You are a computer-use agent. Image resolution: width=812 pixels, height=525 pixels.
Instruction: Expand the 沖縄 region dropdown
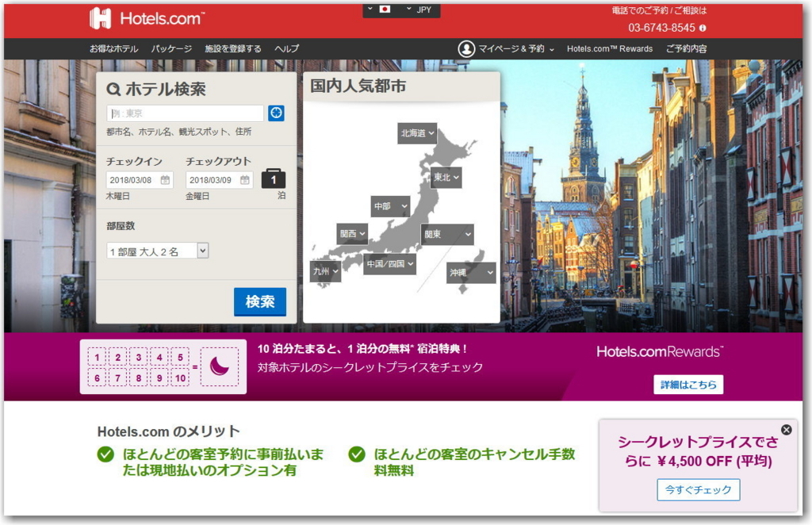[x=471, y=272]
